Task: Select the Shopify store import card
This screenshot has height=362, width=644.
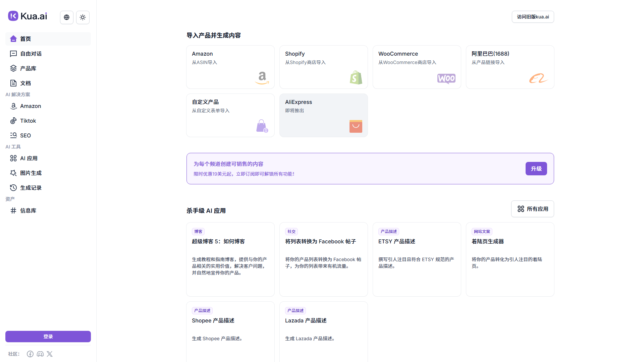Action: click(323, 67)
